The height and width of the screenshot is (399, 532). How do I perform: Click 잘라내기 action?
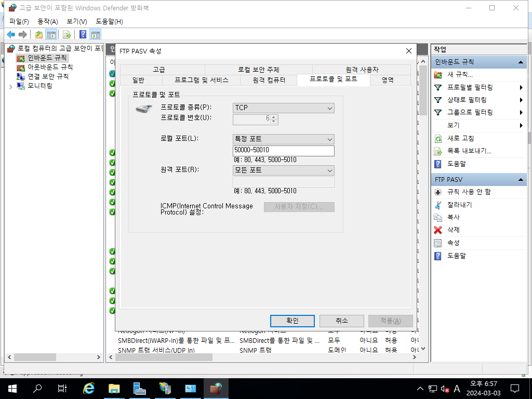459,205
